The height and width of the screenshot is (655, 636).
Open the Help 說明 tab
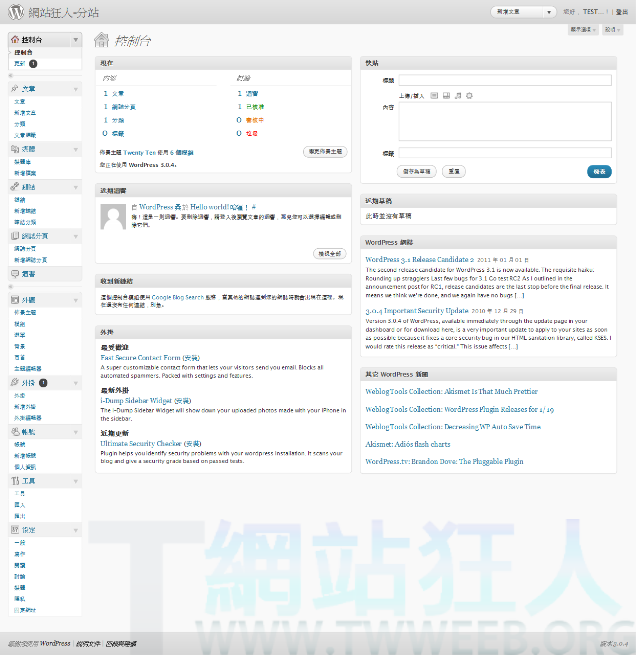(612, 29)
